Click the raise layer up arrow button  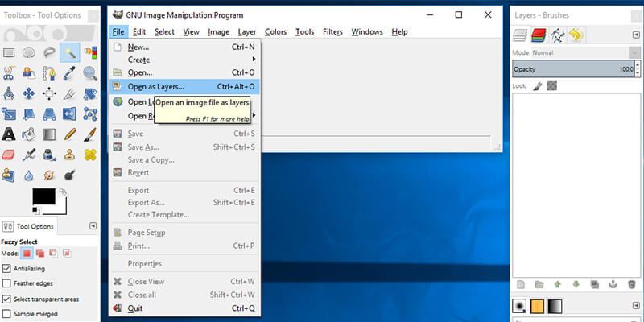(557, 284)
